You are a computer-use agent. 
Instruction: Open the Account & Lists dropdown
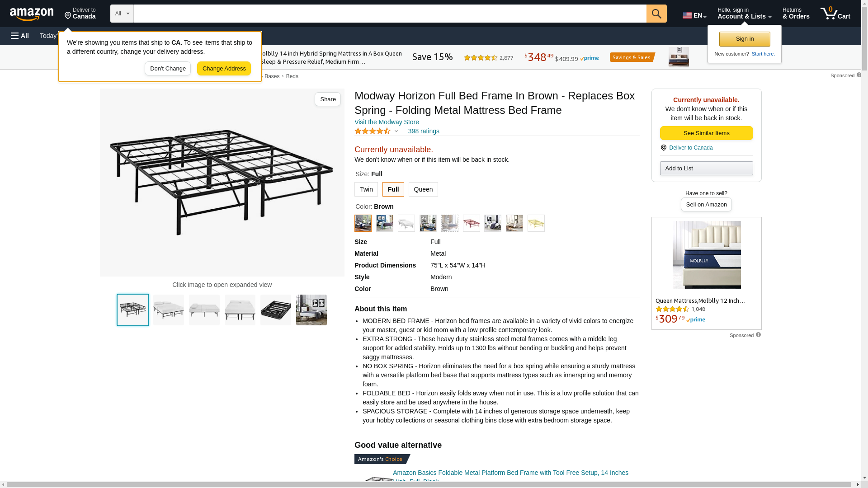pyautogui.click(x=744, y=14)
